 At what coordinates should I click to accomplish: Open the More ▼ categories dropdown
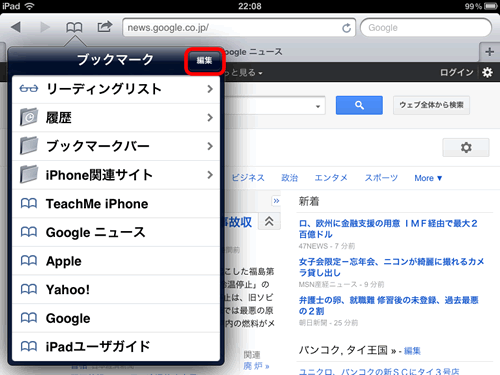[x=428, y=178]
